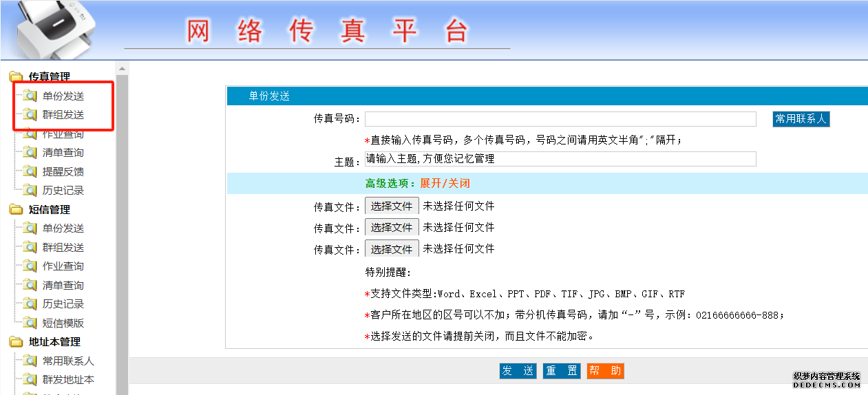Click the 地址本管理 folder icon
Screen dimensions: 868x395
tap(16, 342)
